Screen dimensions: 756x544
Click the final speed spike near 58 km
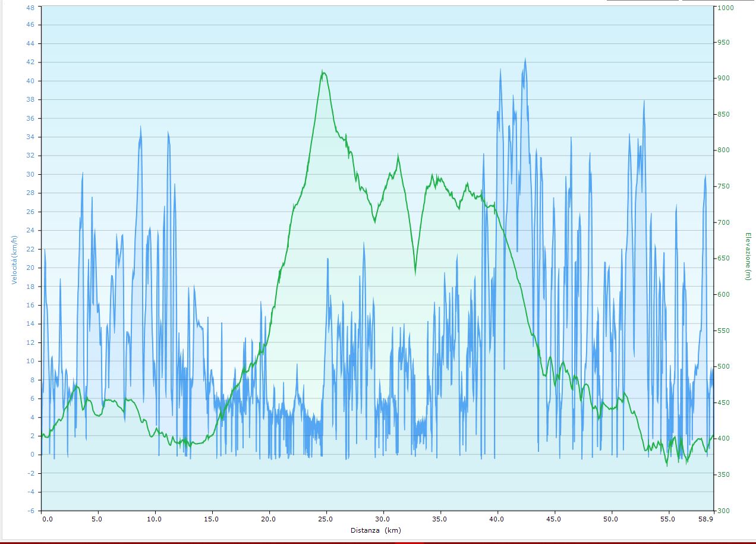coord(705,176)
